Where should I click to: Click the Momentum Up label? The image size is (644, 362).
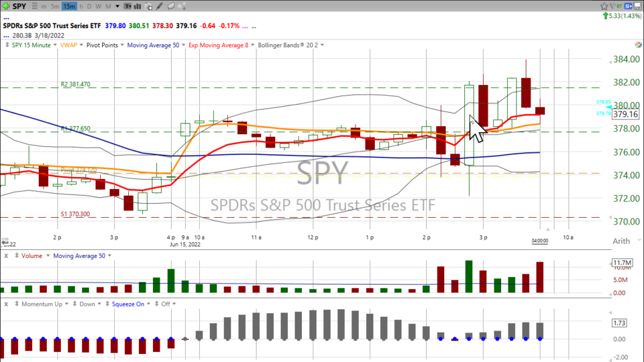point(42,304)
